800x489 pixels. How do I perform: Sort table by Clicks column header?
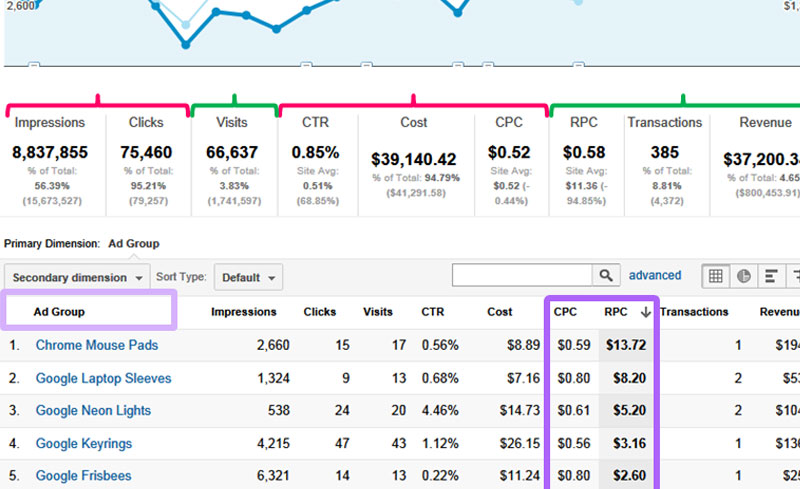coord(320,312)
